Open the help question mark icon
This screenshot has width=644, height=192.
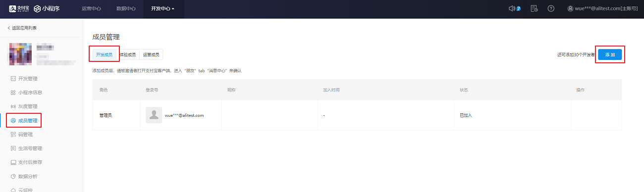point(551,9)
